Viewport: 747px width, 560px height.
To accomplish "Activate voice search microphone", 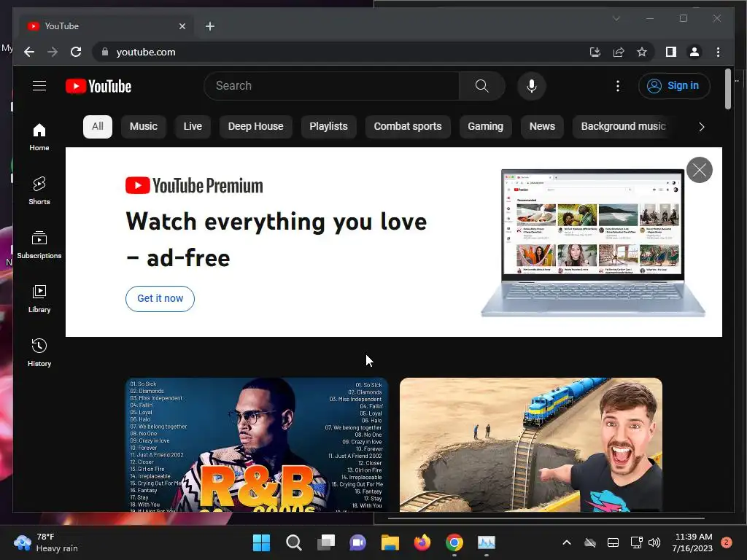I will coord(532,86).
